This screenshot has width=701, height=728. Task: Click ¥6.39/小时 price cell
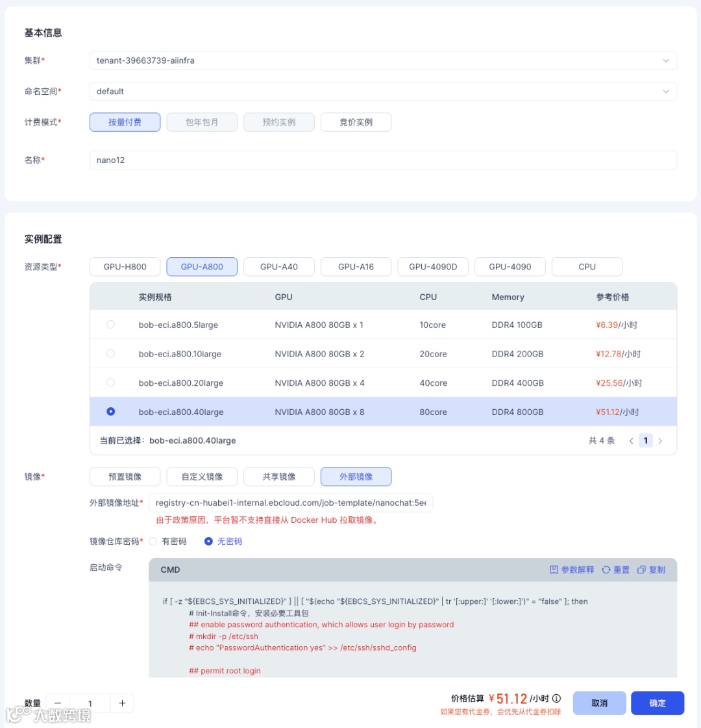pos(616,325)
